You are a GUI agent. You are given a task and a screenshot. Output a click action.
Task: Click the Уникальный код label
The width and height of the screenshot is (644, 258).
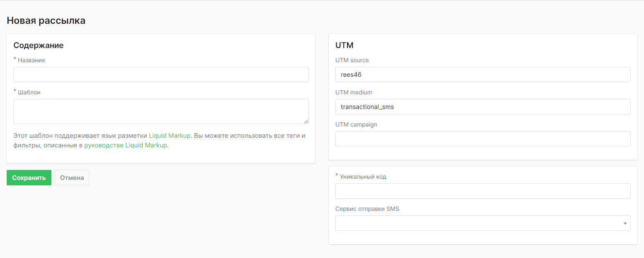(x=363, y=177)
